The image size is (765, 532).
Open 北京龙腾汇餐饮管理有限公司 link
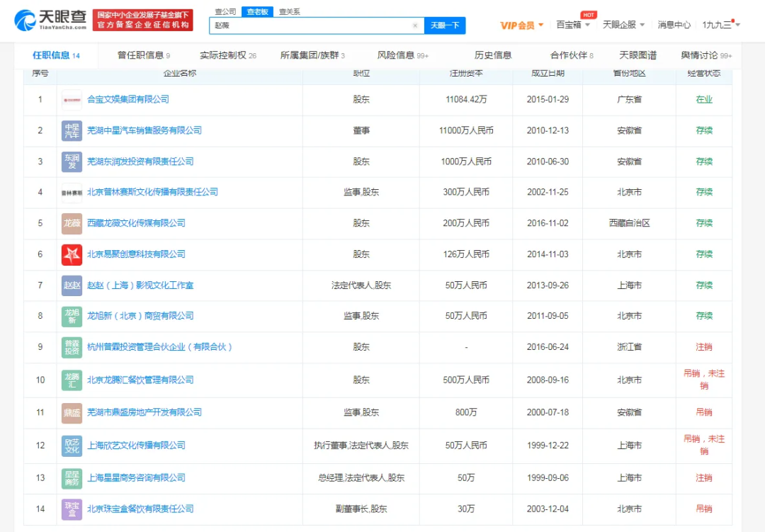coord(140,380)
